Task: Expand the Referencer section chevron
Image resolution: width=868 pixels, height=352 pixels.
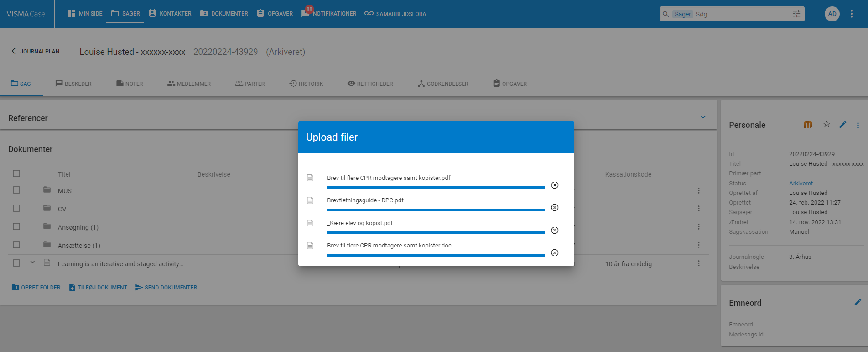Action: tap(703, 117)
